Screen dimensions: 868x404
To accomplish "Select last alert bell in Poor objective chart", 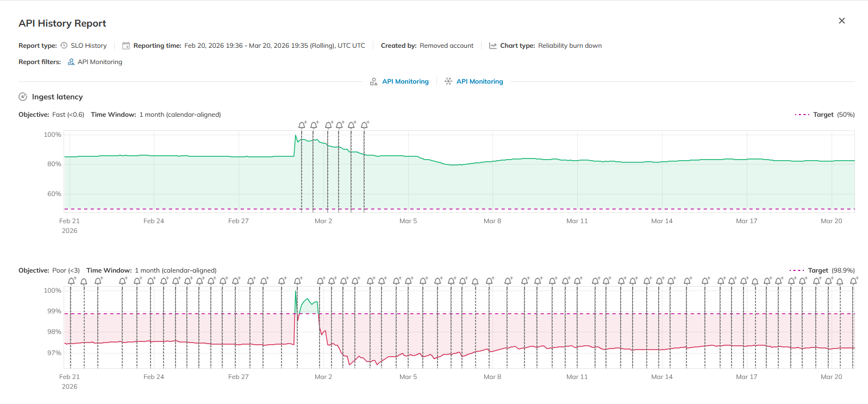I will (x=853, y=281).
